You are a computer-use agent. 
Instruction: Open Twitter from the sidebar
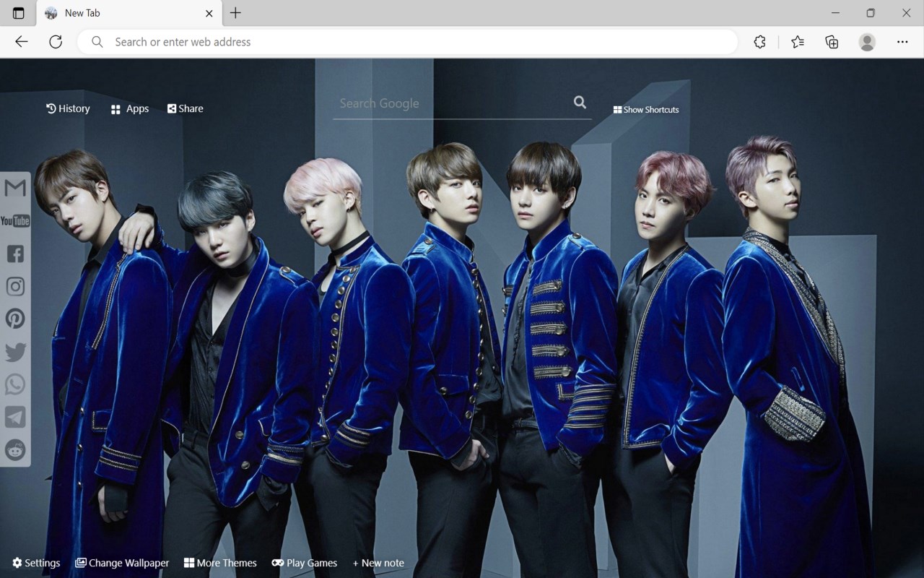point(15,352)
